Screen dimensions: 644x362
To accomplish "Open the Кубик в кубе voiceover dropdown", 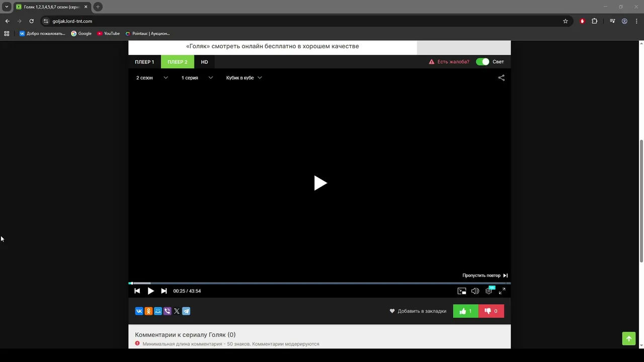I will pyautogui.click(x=244, y=78).
